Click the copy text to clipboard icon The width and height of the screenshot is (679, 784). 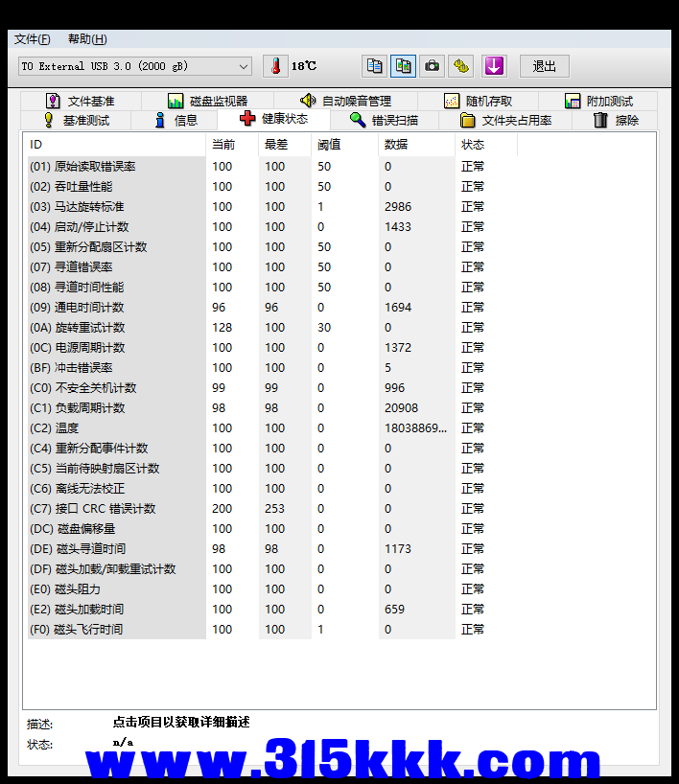(375, 66)
